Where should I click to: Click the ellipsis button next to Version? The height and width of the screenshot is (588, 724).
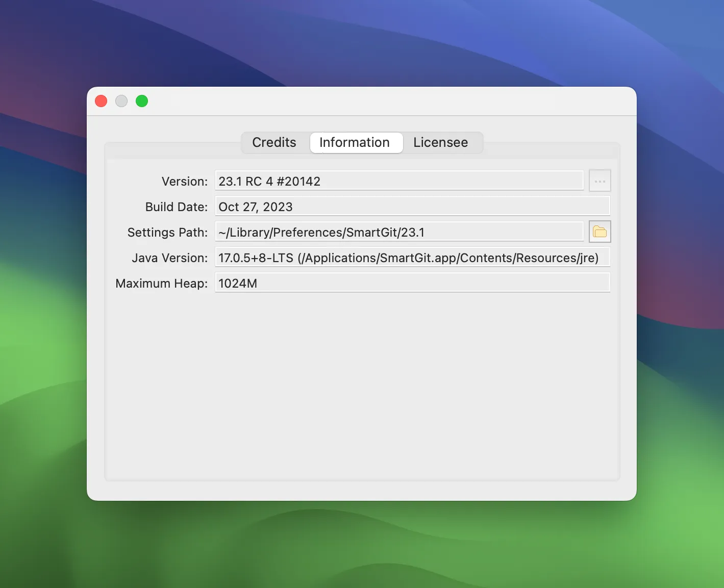600,181
